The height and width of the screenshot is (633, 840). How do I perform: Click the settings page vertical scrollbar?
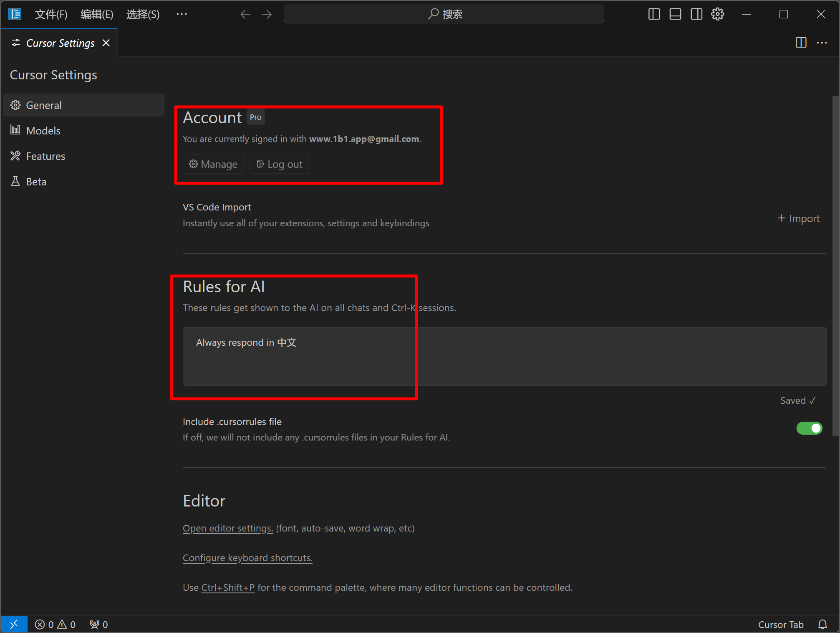point(835,266)
